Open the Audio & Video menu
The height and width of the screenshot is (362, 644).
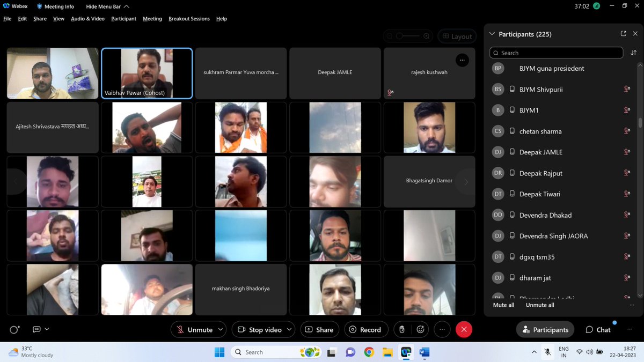87,19
